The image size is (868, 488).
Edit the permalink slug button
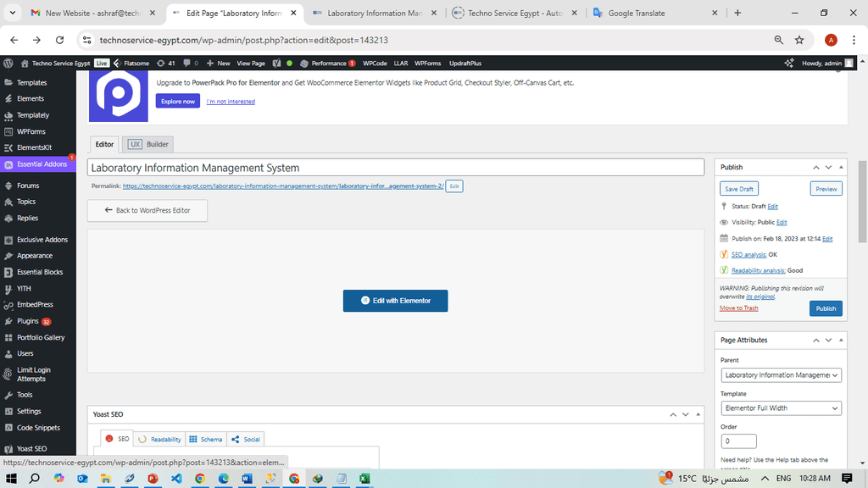[x=454, y=186]
